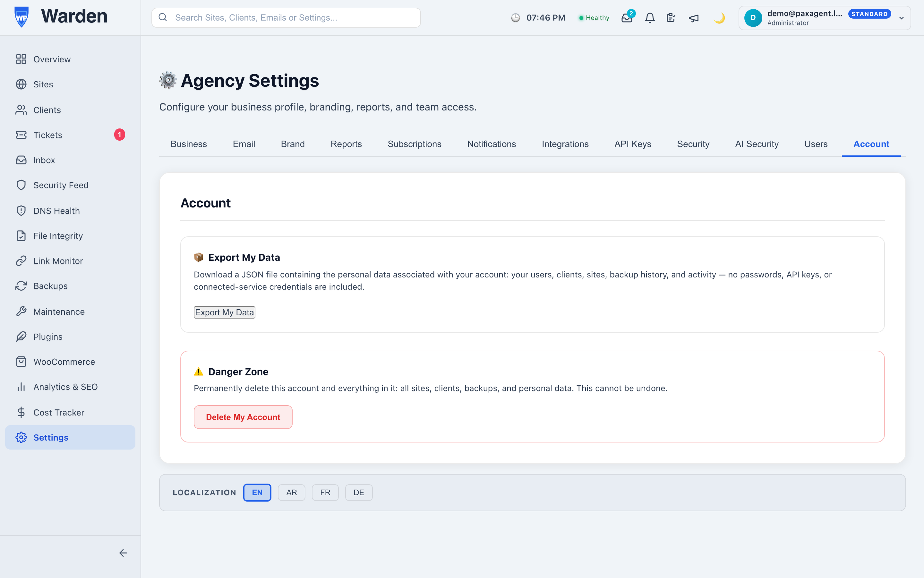
Task: Click the Agency Settings gear emoji
Action: (x=168, y=80)
